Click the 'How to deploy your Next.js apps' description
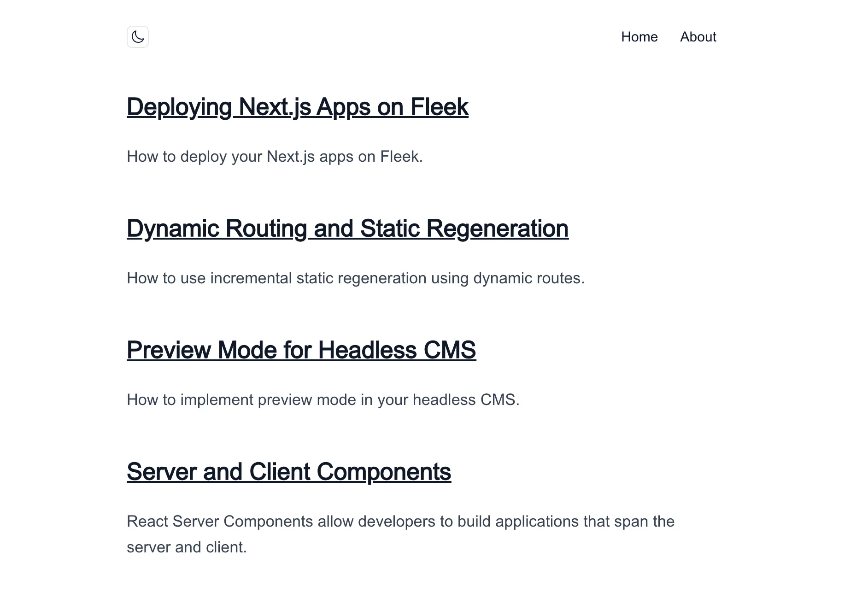Viewport: 868px width, 610px height. (275, 157)
